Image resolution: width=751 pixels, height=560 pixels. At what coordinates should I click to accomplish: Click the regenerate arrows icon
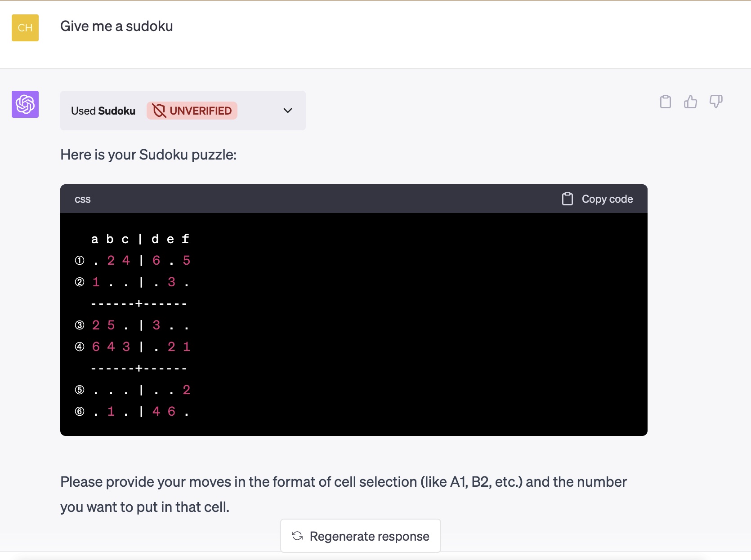[297, 536]
